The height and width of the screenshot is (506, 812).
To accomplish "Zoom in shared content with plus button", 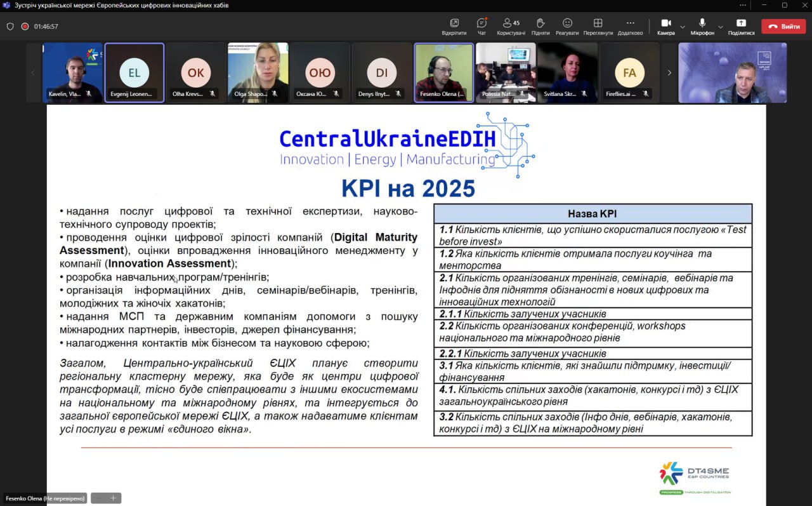I will [114, 498].
